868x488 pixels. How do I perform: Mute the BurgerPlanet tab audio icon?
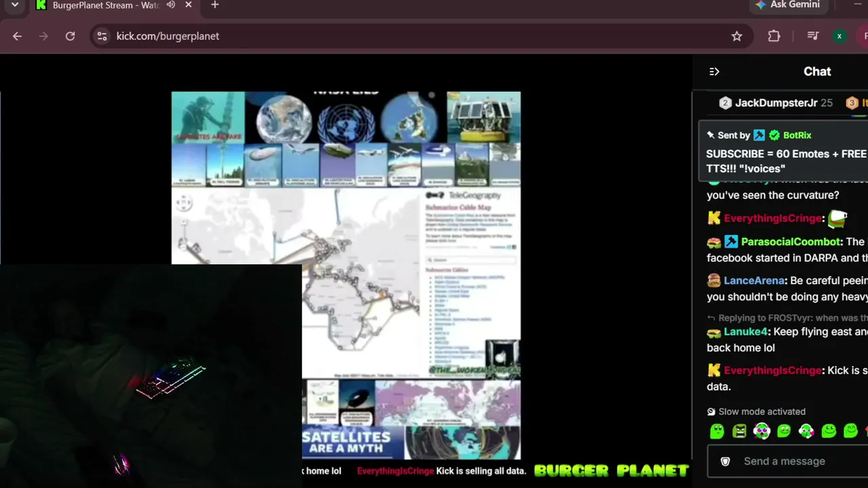(x=171, y=5)
